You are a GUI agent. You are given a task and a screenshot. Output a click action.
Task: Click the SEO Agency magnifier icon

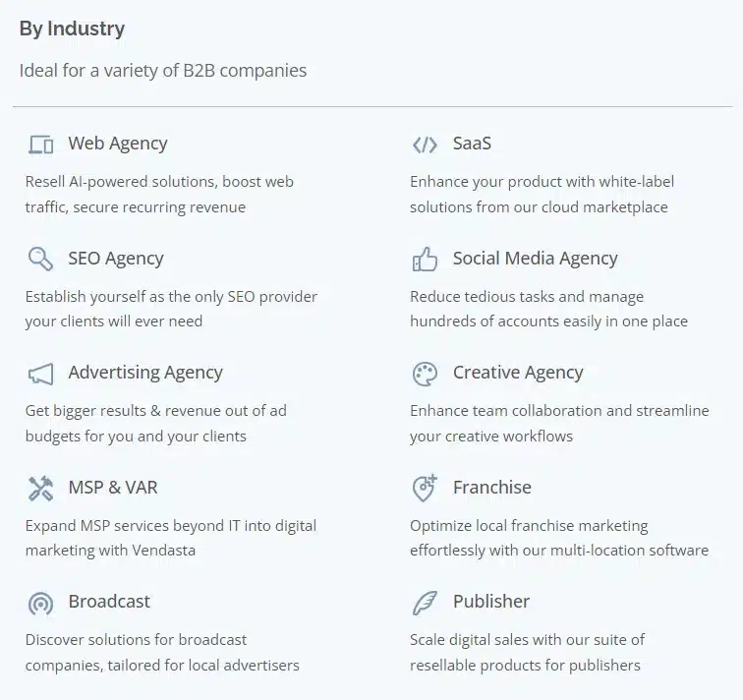coord(40,260)
